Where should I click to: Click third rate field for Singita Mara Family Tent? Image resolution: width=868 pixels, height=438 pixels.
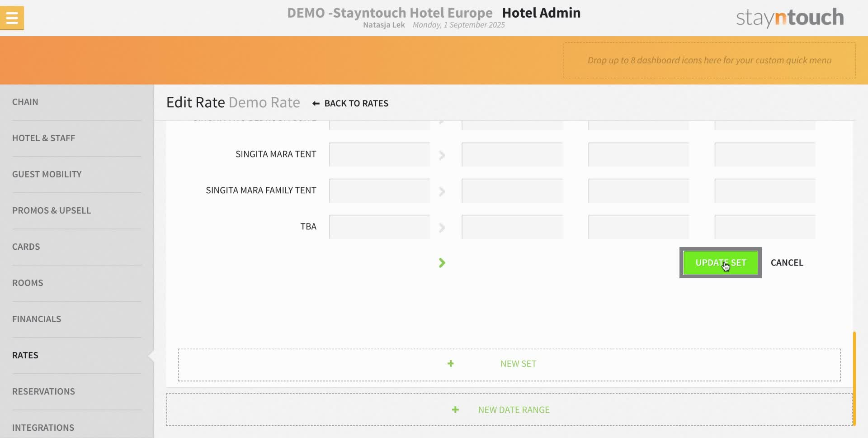639,190
